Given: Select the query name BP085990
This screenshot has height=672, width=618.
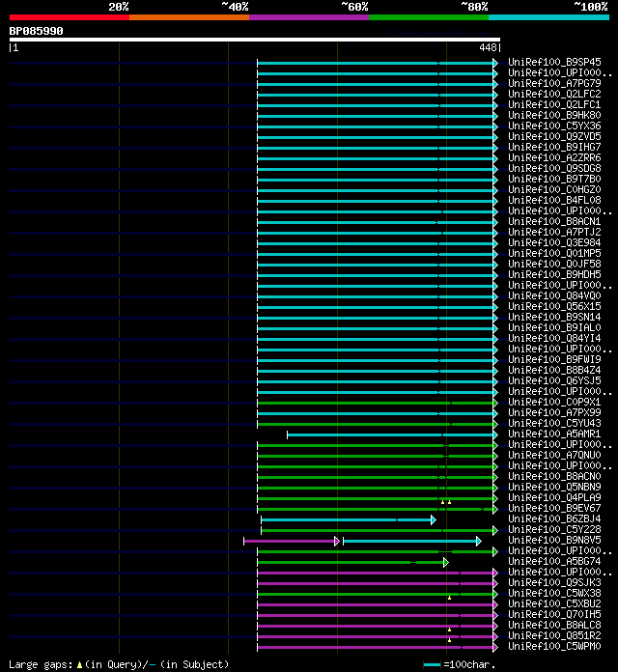Looking at the screenshot, I should (36, 31).
